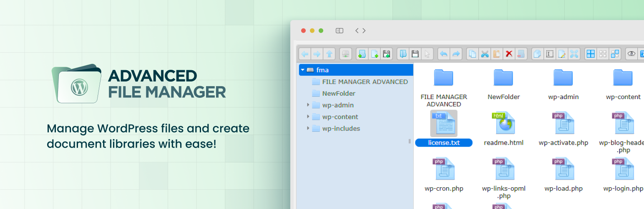Screen dimensions: 644x209
Task: Click the Paste clipboard icon
Action: (497, 54)
